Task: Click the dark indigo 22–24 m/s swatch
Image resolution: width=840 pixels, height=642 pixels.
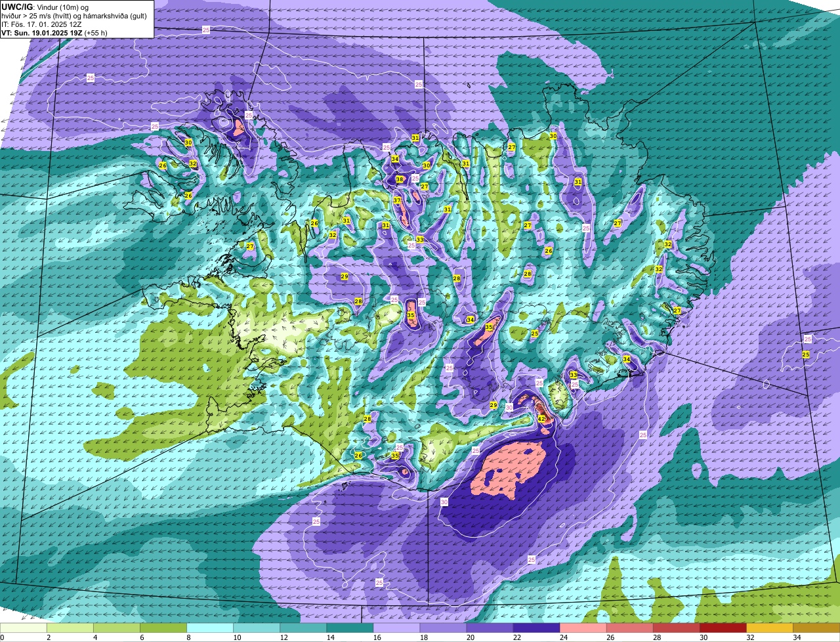Action: [536, 628]
